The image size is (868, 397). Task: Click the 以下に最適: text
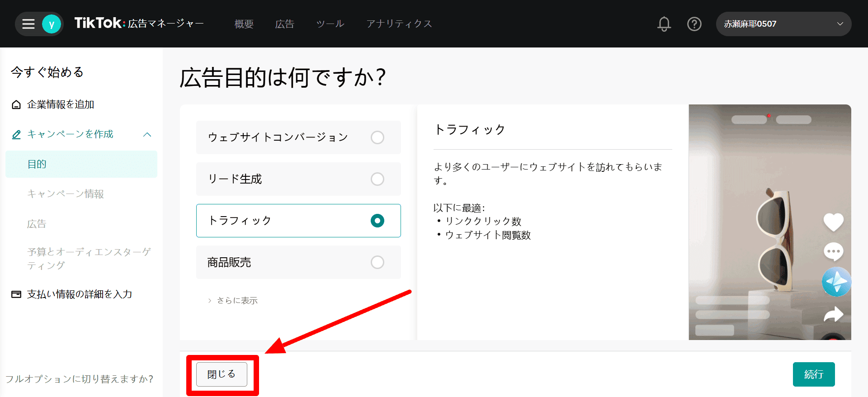[x=459, y=208]
